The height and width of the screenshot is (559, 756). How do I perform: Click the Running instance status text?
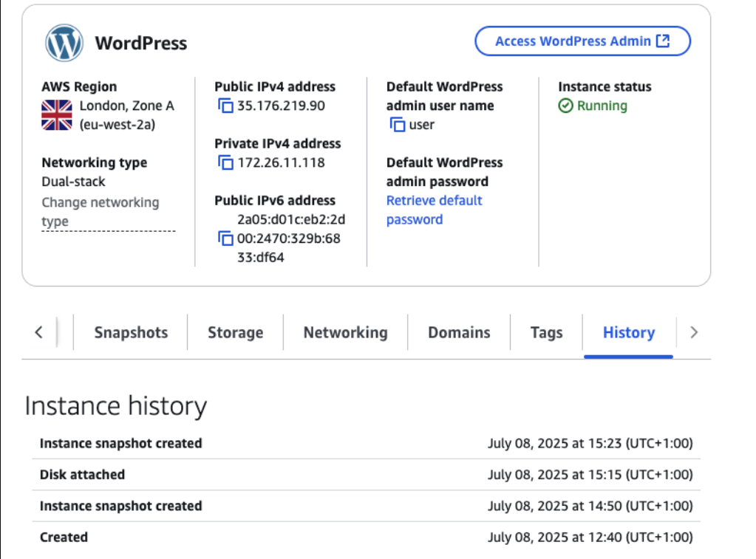point(602,106)
